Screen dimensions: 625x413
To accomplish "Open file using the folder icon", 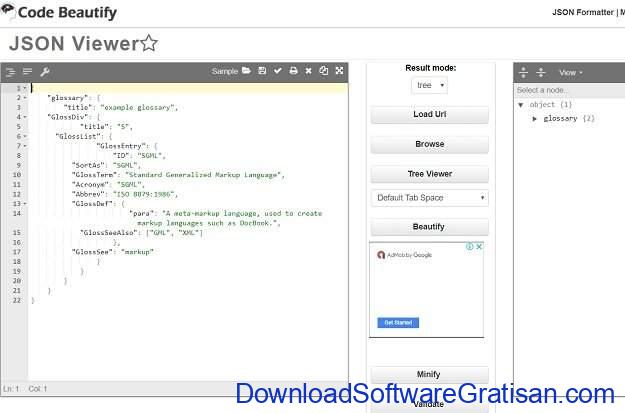I will pos(246,71).
